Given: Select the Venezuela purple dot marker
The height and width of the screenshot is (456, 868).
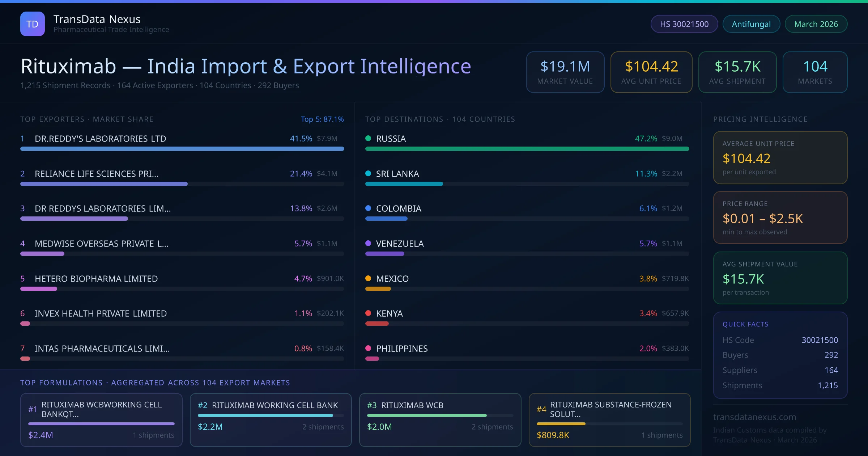Looking at the screenshot, I should click(x=368, y=243).
